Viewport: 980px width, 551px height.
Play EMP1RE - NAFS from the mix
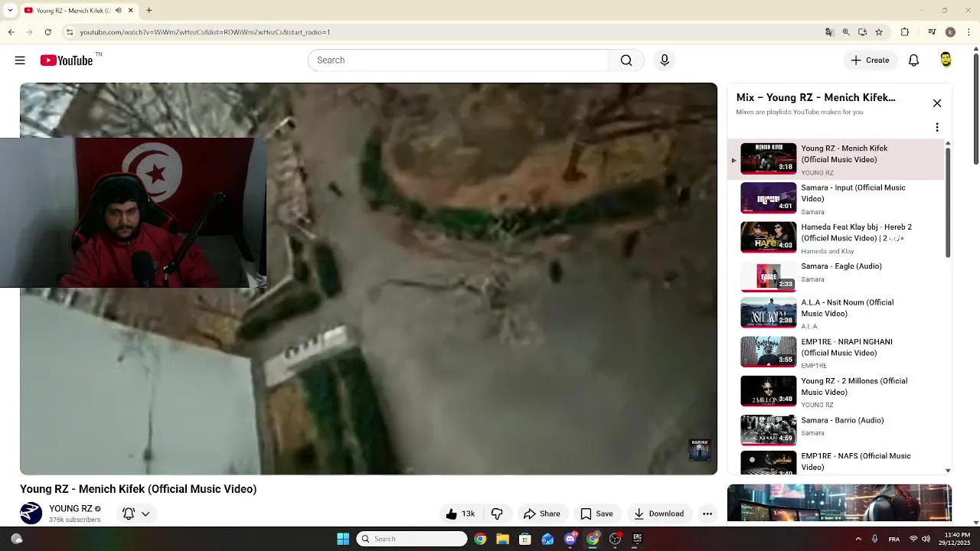837,462
